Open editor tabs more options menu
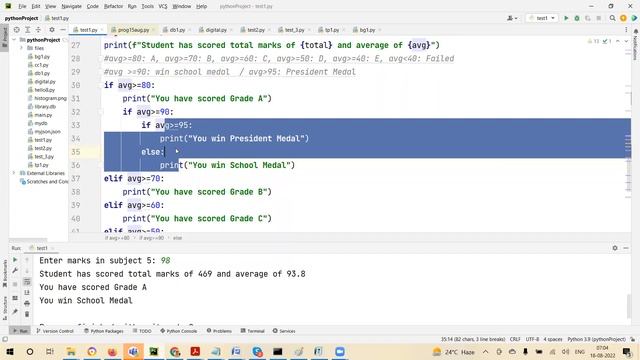This screenshot has width=640, height=360. [626, 30]
